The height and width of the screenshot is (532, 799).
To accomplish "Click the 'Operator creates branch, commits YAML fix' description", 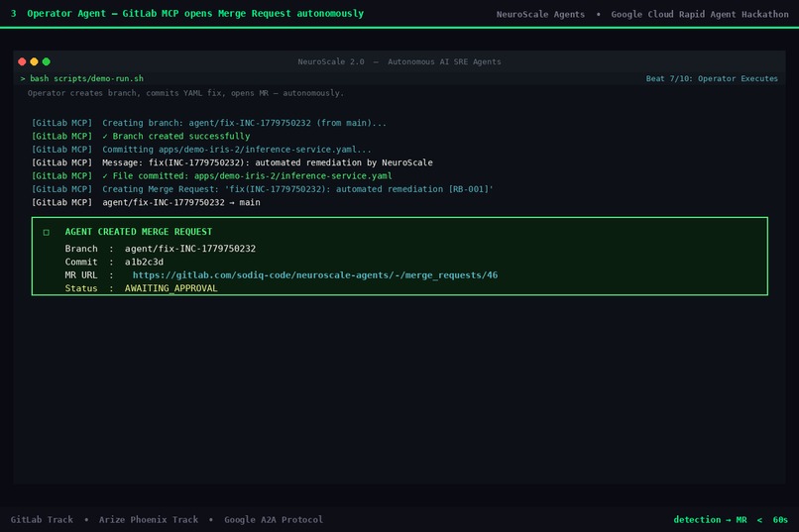I will 185,93.
